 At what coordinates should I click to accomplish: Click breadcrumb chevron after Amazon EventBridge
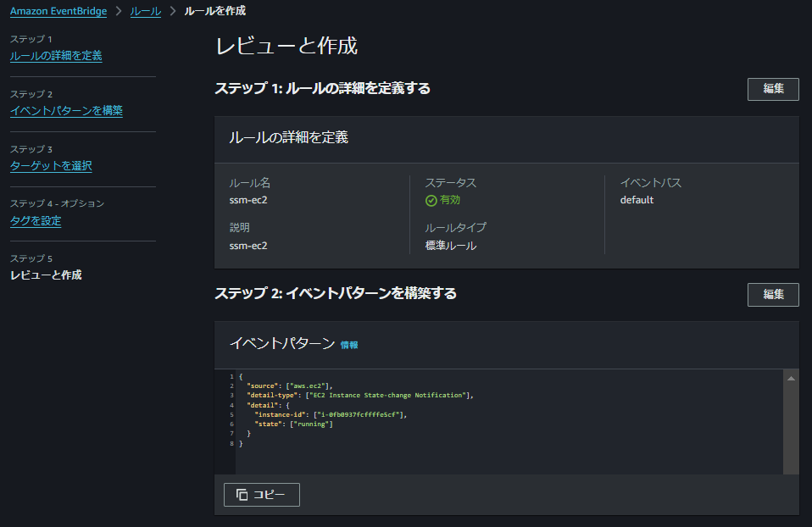(119, 11)
